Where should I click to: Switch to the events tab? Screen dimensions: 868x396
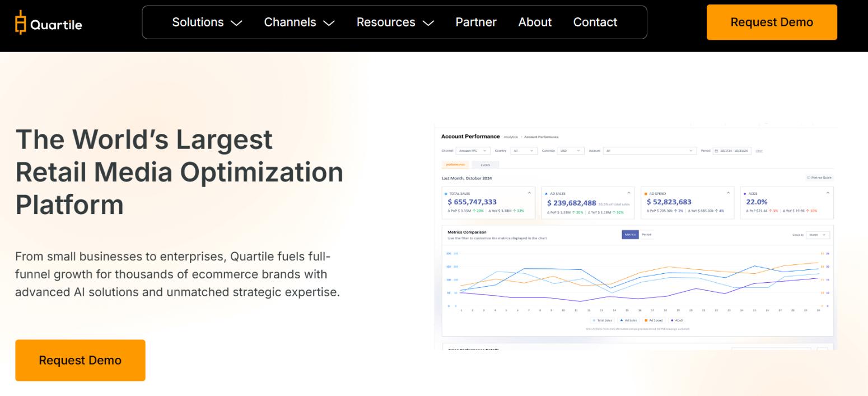pyautogui.click(x=485, y=165)
